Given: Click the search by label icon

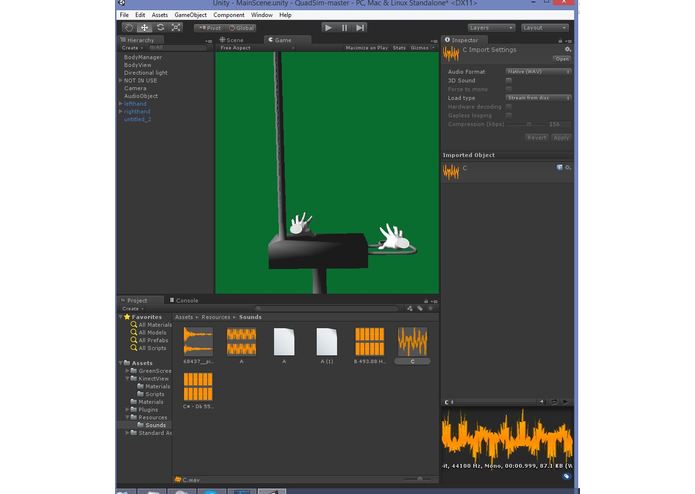Looking at the screenshot, I should coord(420,308).
